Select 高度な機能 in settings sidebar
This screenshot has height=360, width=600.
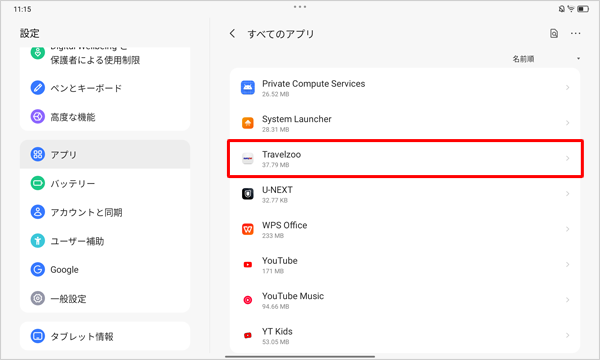(x=105, y=116)
